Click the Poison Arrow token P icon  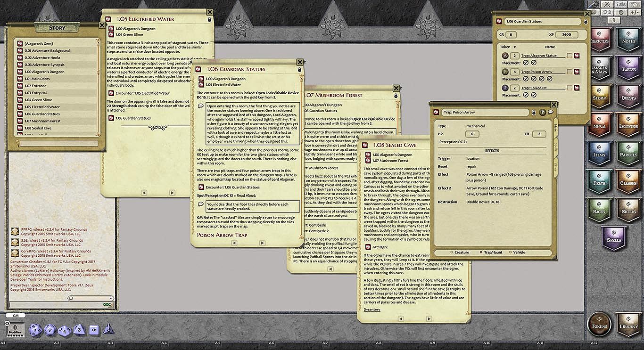click(x=504, y=72)
